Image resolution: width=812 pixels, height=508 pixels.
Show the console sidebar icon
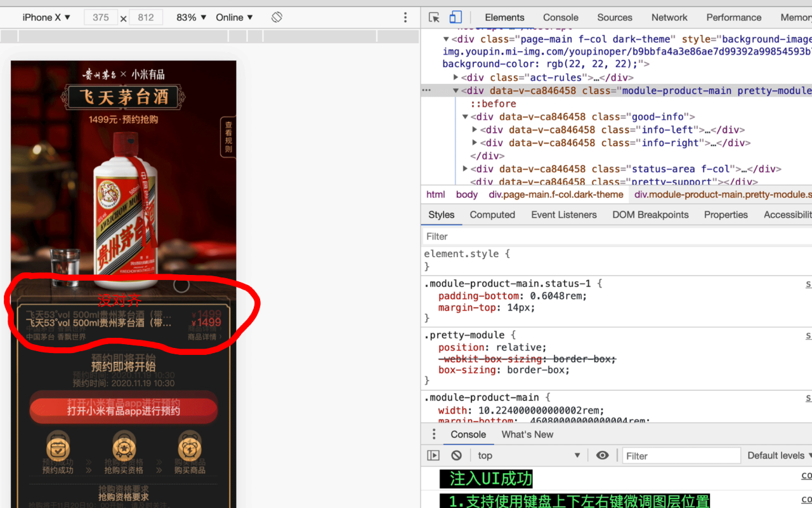[x=433, y=455]
